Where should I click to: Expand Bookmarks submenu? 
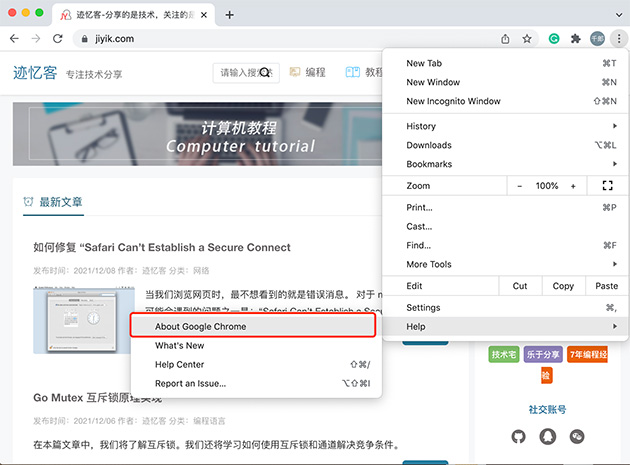[x=505, y=164]
